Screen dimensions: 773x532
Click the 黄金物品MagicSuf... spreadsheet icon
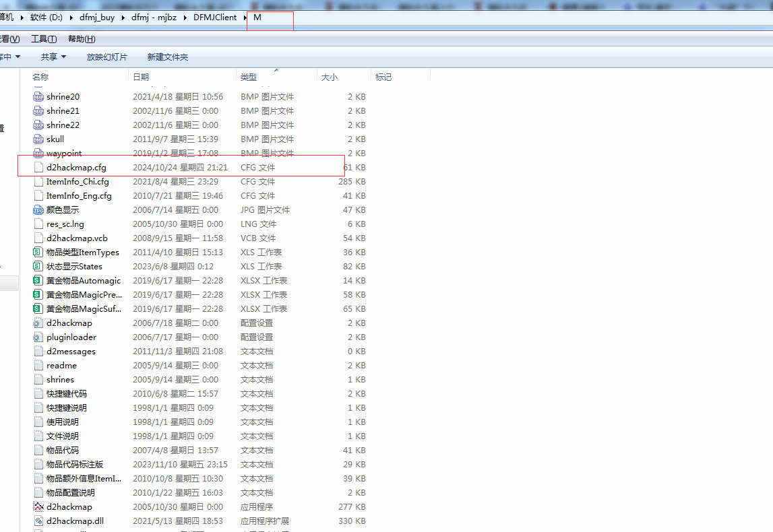[x=38, y=309]
